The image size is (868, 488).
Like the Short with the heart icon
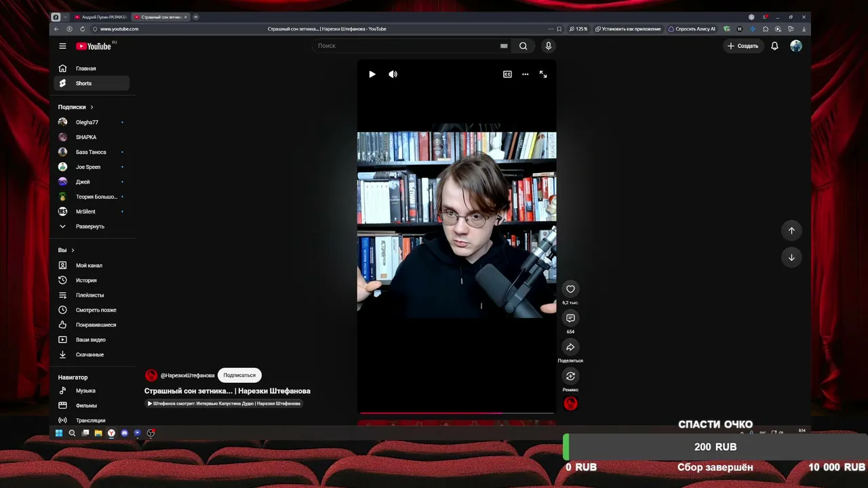570,289
